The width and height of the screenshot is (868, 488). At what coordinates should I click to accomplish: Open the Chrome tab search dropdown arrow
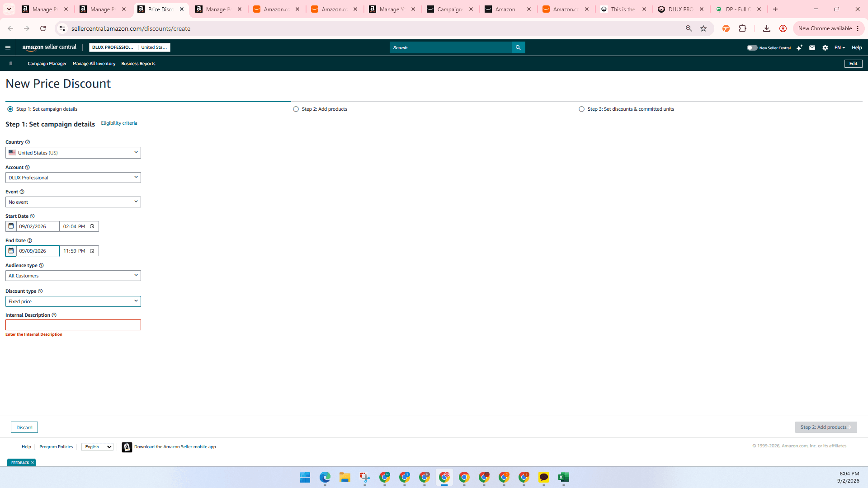point(9,9)
